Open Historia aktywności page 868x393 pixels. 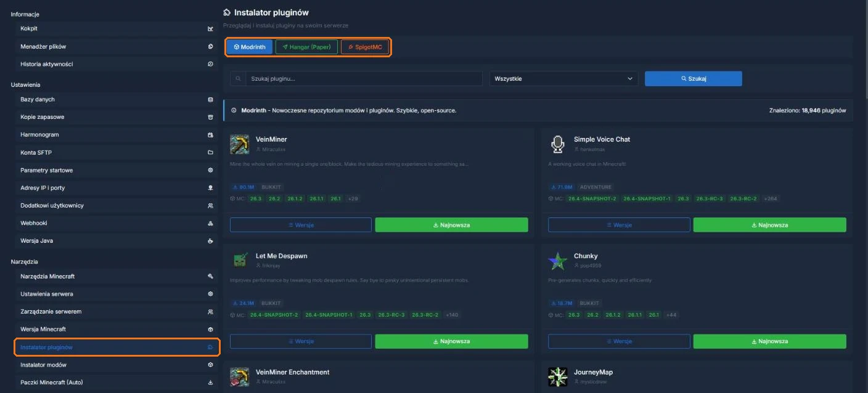tap(117, 64)
